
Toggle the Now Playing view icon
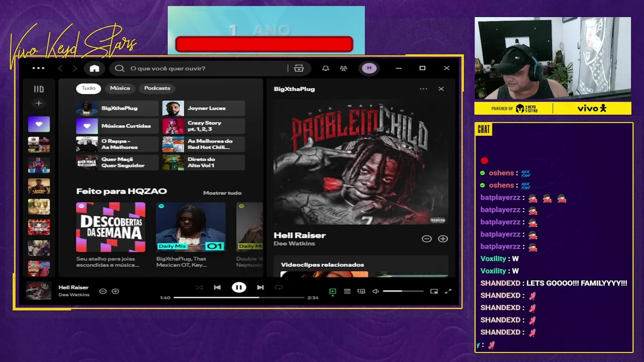pos(333,291)
